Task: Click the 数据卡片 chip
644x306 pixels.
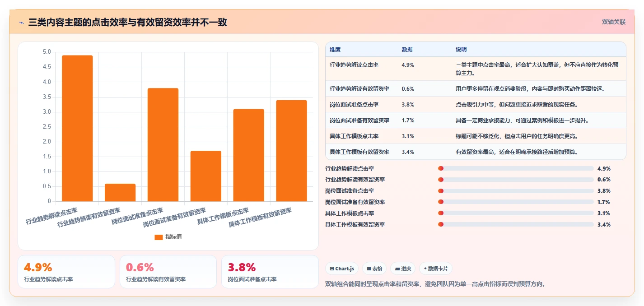Action: pos(436,269)
